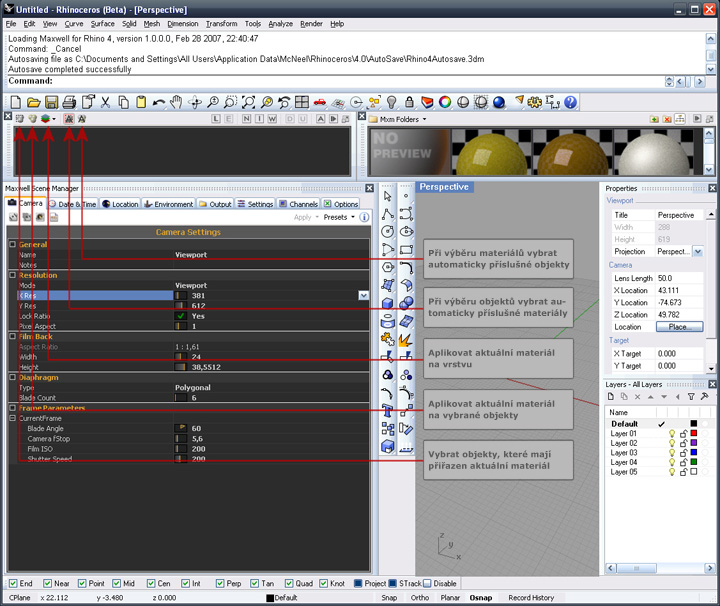The height and width of the screenshot is (606, 720).
Task: Click the selection arrow pointer tool
Action: point(388,195)
